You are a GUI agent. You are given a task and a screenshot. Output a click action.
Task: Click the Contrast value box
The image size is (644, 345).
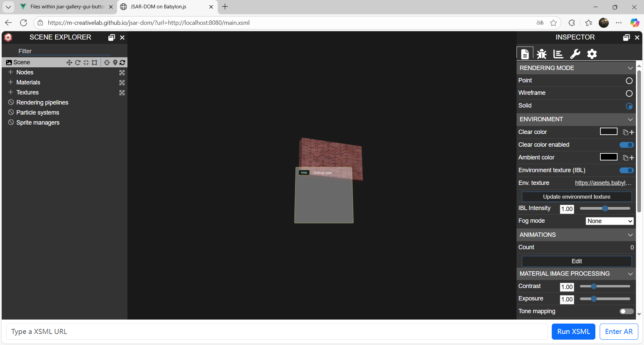click(x=567, y=287)
